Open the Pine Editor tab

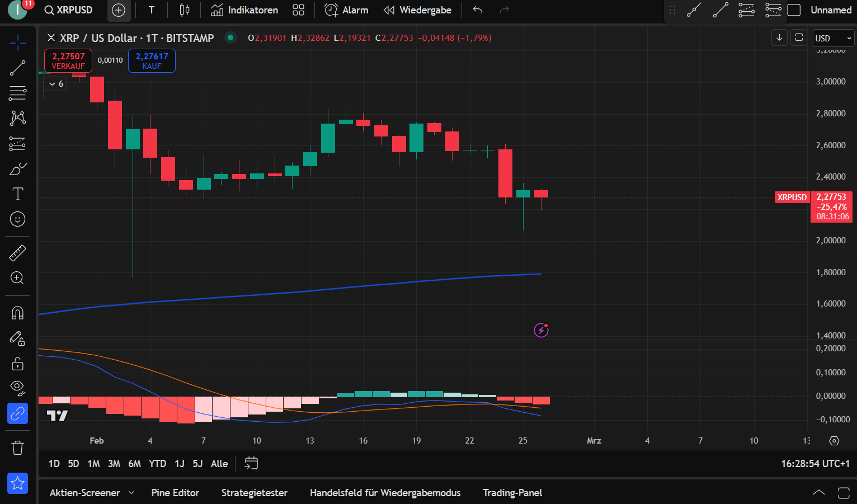pyautogui.click(x=175, y=493)
